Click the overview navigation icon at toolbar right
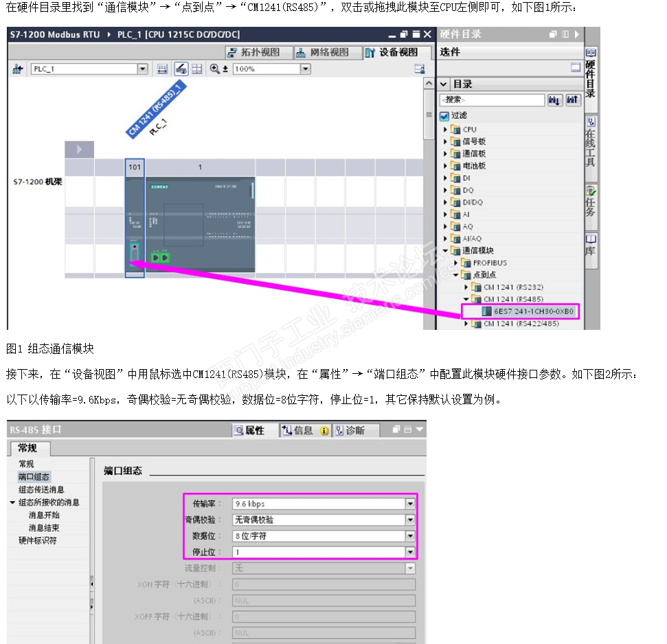The height and width of the screenshot is (644, 667). click(420, 69)
